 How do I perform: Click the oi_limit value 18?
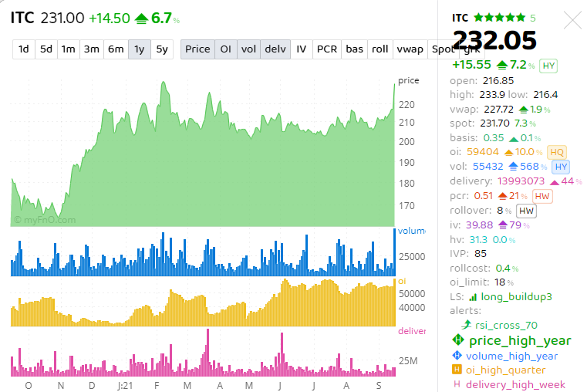pyautogui.click(x=499, y=282)
